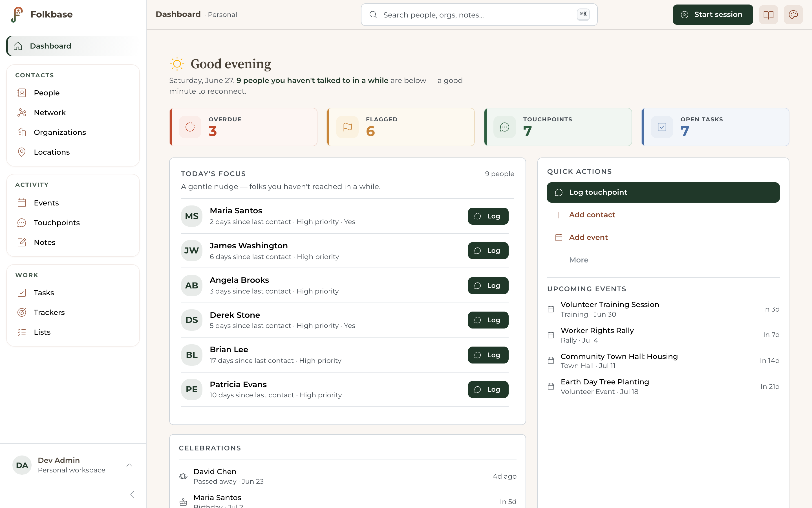Click the Tasks checkbox icon in sidebar
The width and height of the screenshot is (812, 508).
(x=22, y=293)
